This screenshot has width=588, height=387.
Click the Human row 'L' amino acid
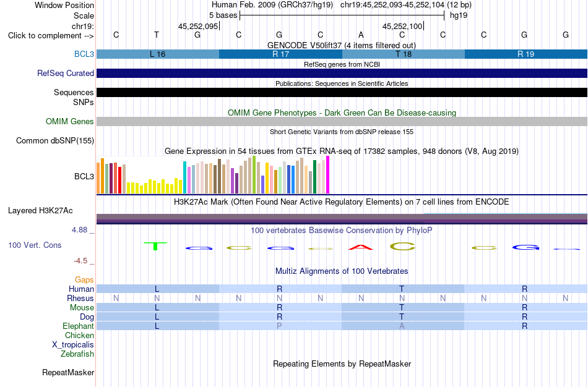tap(157, 289)
